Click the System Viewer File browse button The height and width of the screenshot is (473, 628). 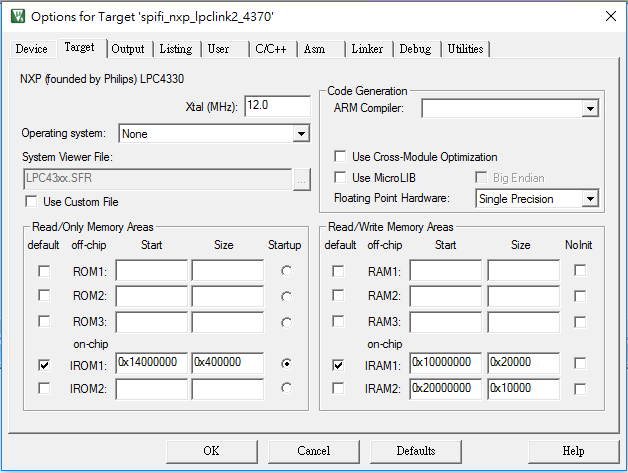(302, 179)
